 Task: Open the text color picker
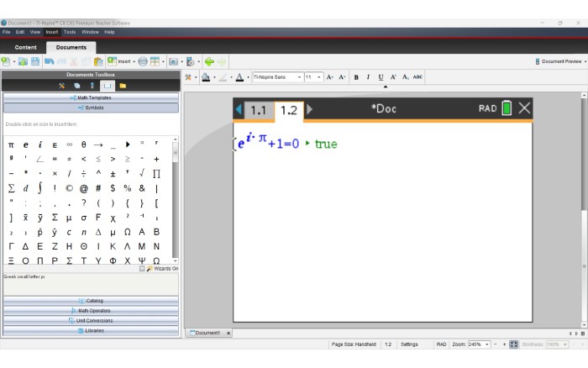[239, 77]
